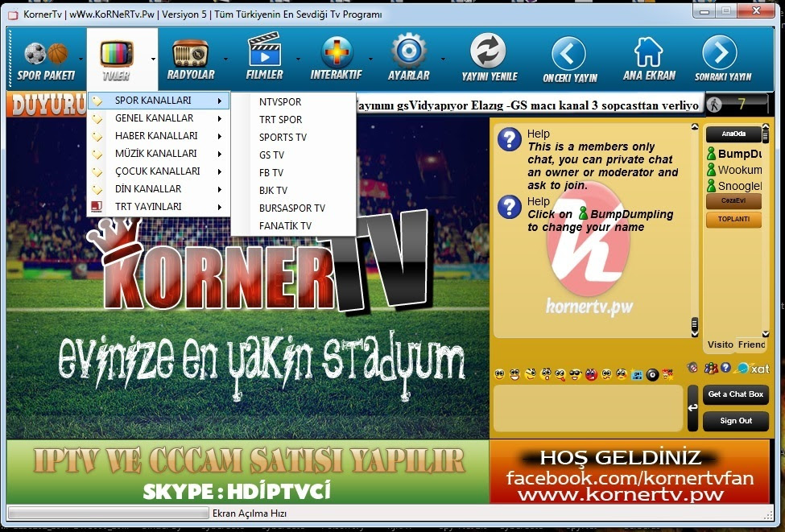Expand the Spor Paketi dropdown arrow
This screenshot has width=785, height=532.
[81, 59]
